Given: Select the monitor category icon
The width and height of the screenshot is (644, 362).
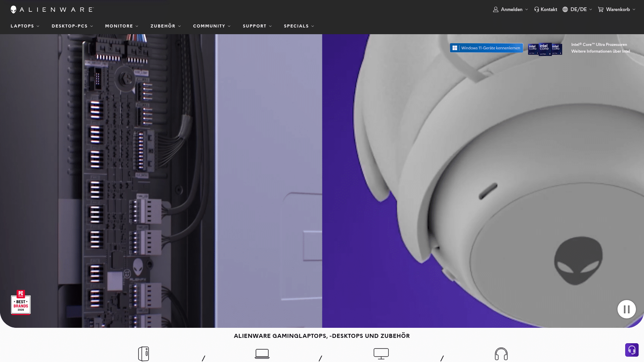Looking at the screenshot, I should pos(381,354).
